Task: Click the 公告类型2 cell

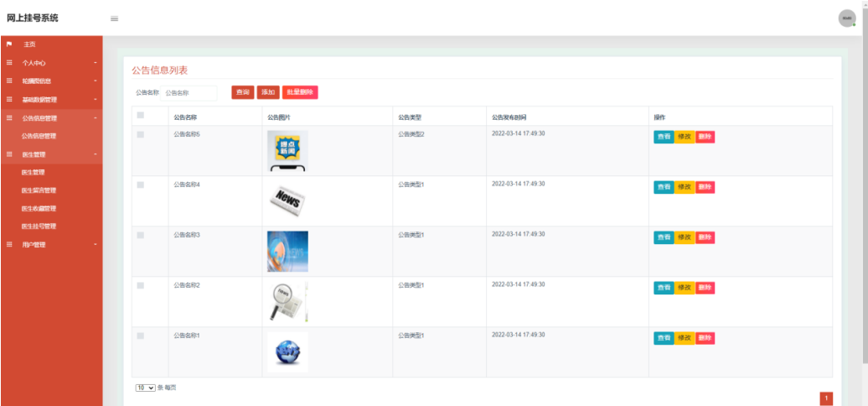Action: 411,134
